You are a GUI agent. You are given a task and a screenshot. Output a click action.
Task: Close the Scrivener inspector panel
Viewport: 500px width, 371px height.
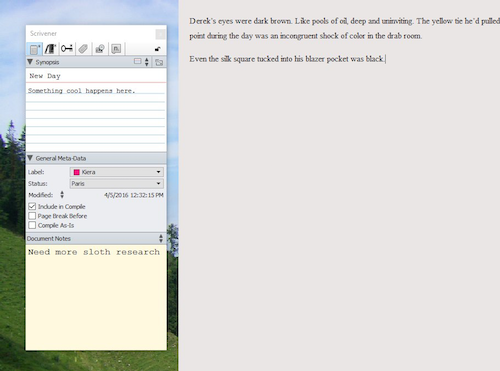[x=160, y=34]
